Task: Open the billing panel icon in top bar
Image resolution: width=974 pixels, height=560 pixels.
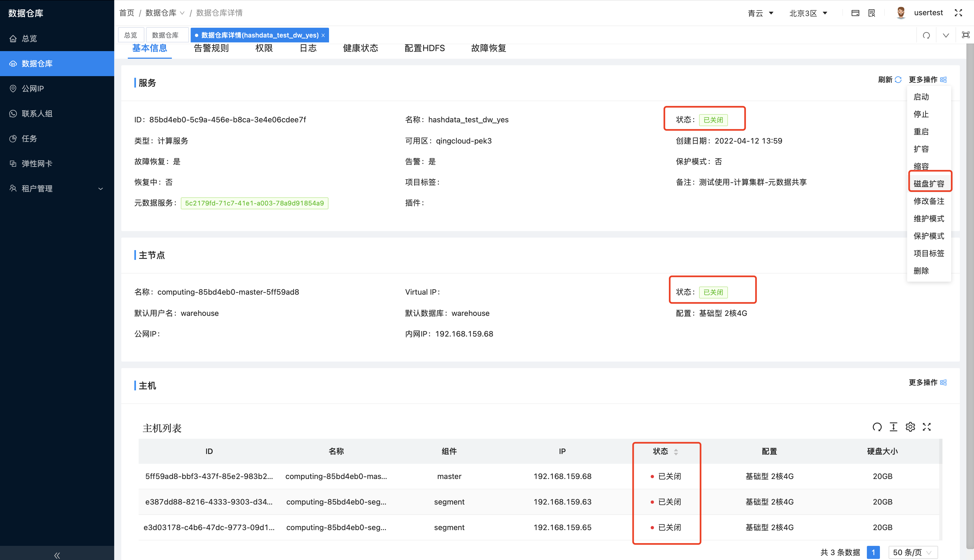Action: [x=855, y=13]
